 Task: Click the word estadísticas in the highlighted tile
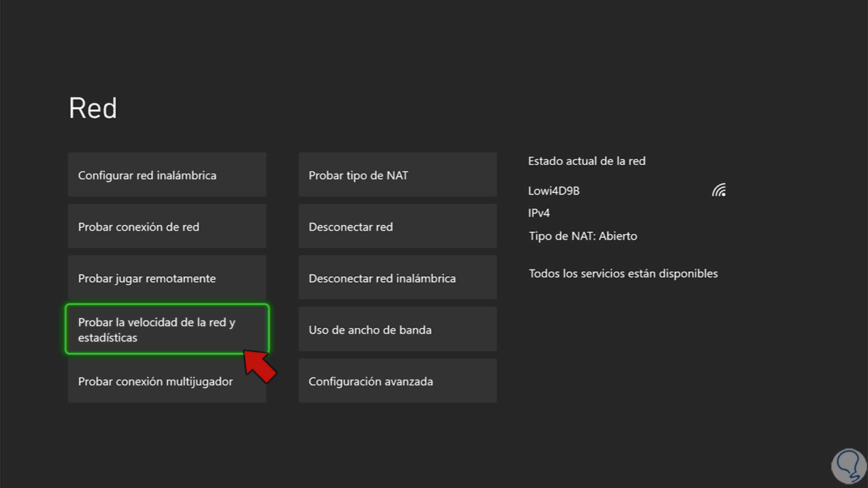[x=108, y=338]
